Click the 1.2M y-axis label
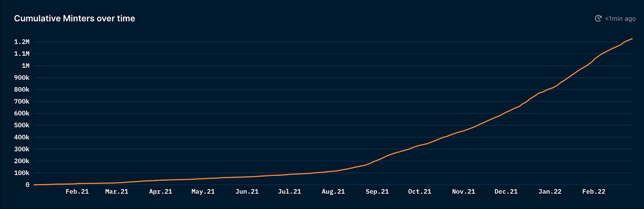 22,42
